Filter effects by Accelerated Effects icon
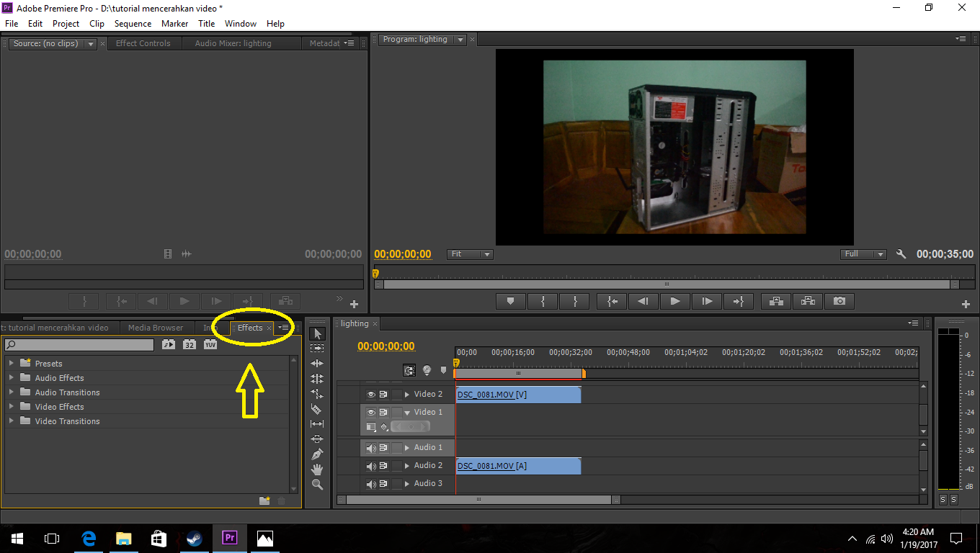 click(x=169, y=345)
